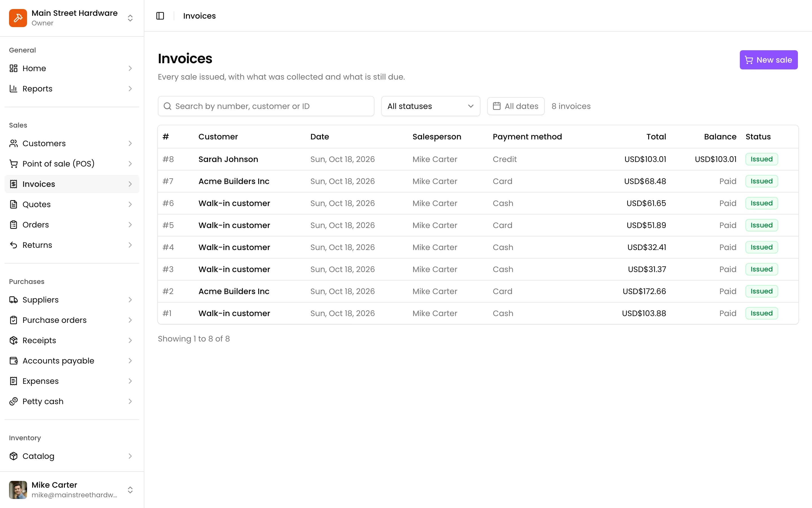The image size is (812, 508).
Task: Click the USD$103.01 balance on invoice #8
Action: pos(715,159)
